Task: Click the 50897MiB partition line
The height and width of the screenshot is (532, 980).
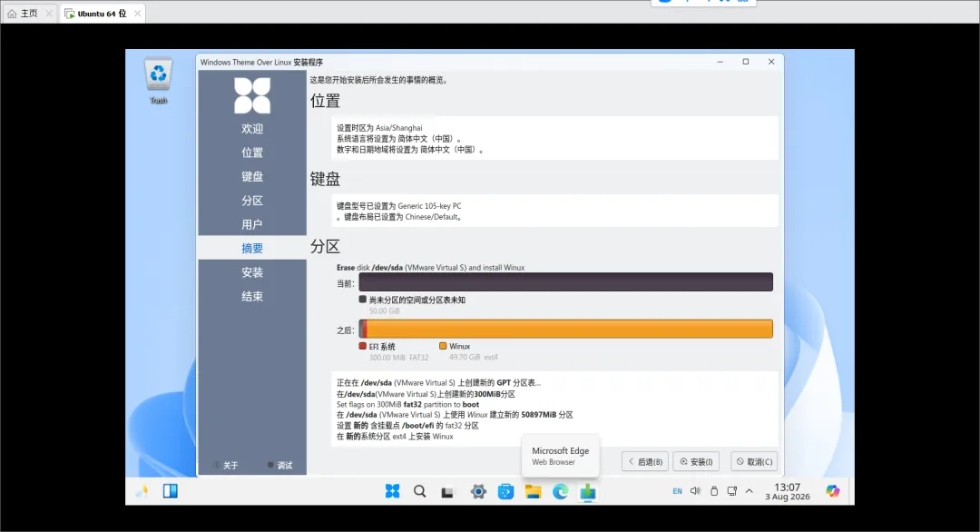Action: [x=455, y=415]
